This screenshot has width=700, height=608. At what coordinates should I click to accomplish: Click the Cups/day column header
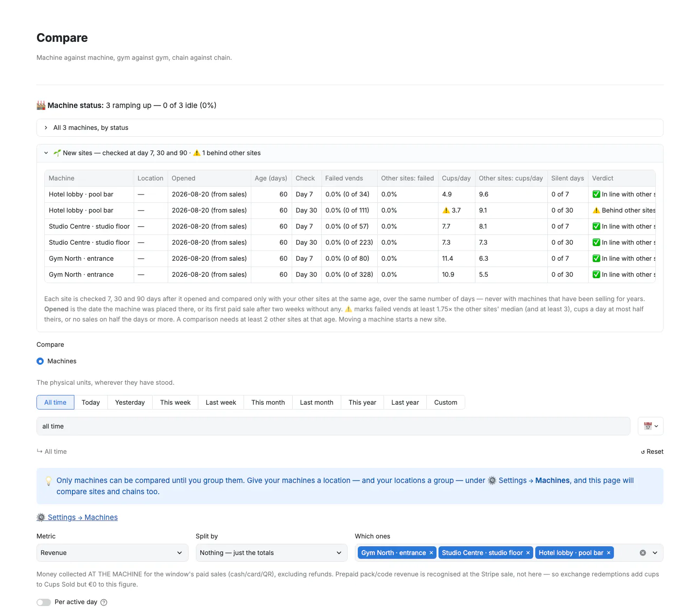click(456, 179)
